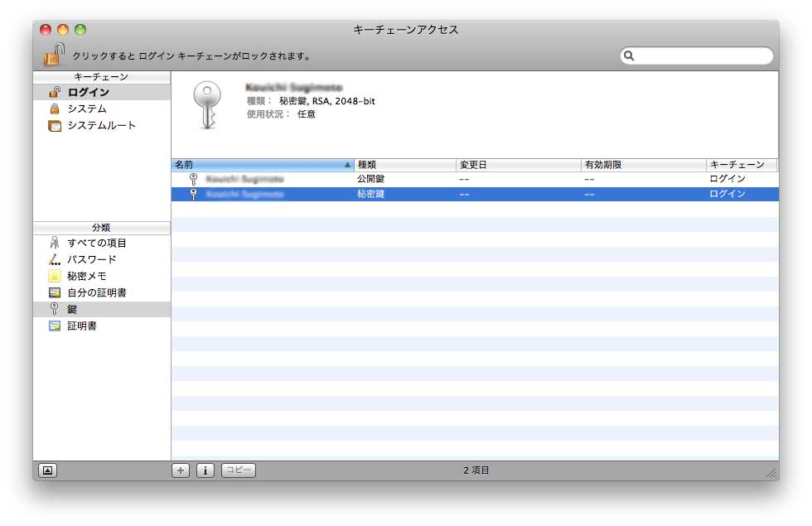The height and width of the screenshot is (526, 812).
Task: Select the ログイン keychain
Action: click(88, 92)
